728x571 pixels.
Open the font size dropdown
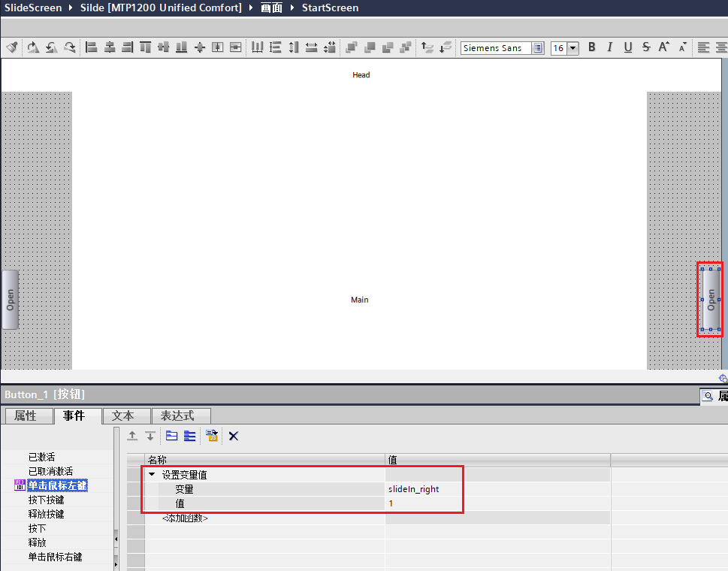572,48
